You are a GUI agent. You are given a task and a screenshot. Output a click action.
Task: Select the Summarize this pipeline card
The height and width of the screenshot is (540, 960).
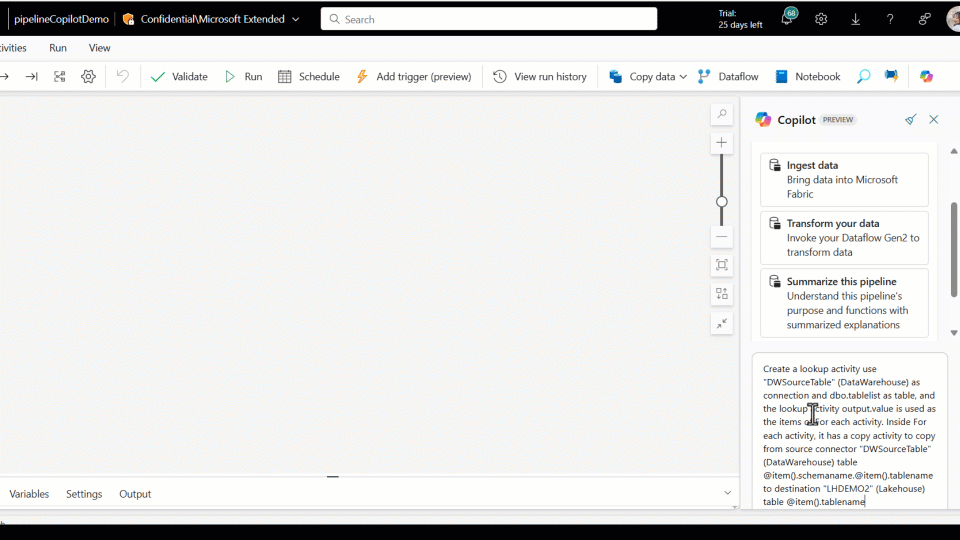(x=844, y=303)
